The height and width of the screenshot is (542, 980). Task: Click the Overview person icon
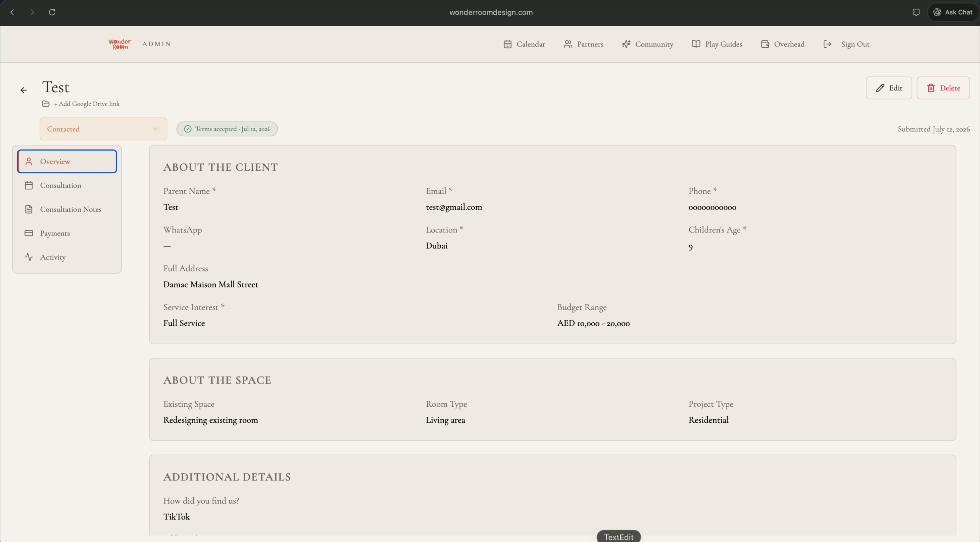point(29,162)
